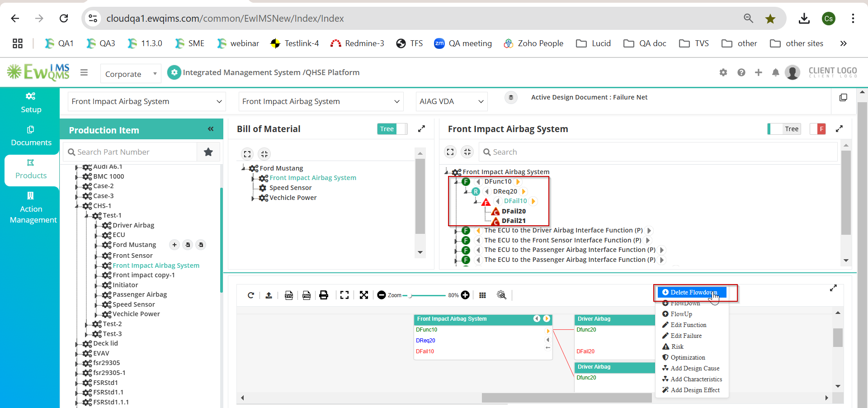Expand the Deck lid tree node
Image resolution: width=868 pixels, height=408 pixels.
(76, 344)
